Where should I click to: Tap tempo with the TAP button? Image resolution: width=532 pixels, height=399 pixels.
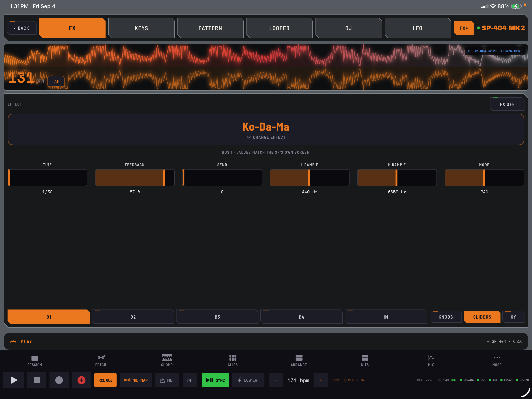pyautogui.click(x=56, y=81)
